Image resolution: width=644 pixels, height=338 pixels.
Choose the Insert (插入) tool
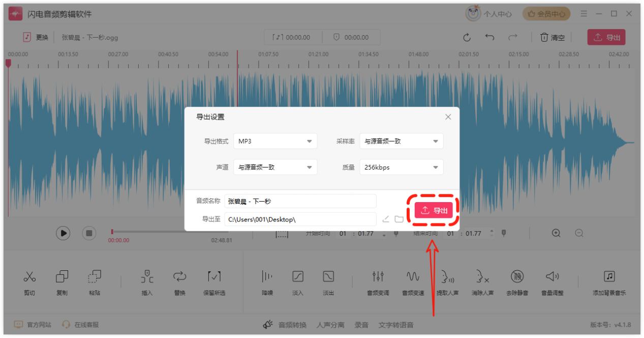[x=147, y=283]
